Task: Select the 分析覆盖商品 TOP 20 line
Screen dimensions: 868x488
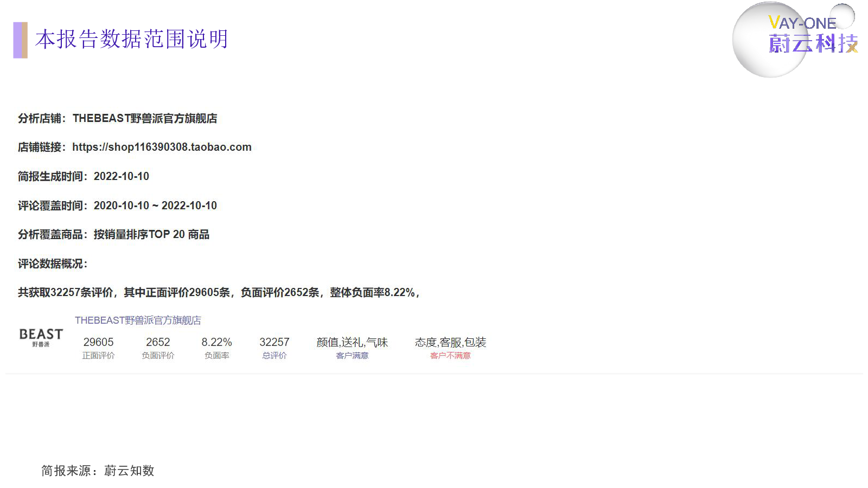Action: click(x=113, y=234)
